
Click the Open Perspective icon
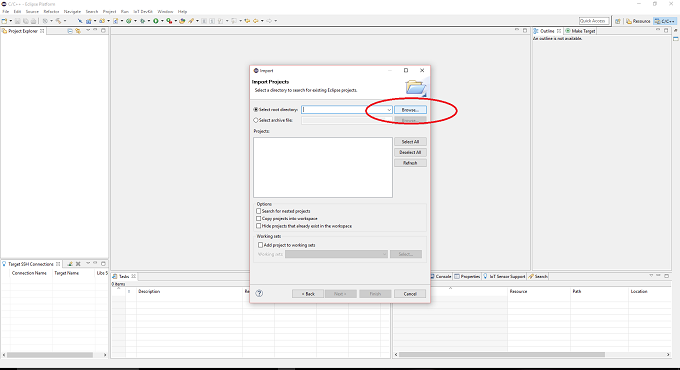[x=618, y=21]
